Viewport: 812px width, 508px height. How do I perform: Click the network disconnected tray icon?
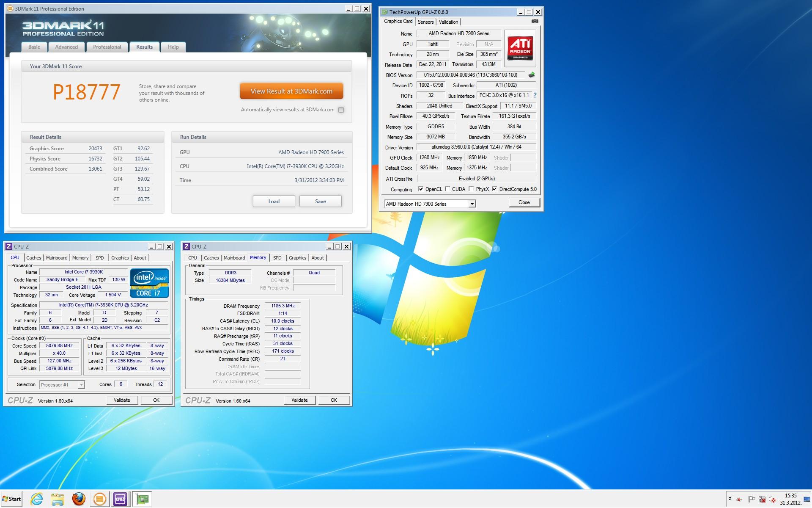coord(762,500)
